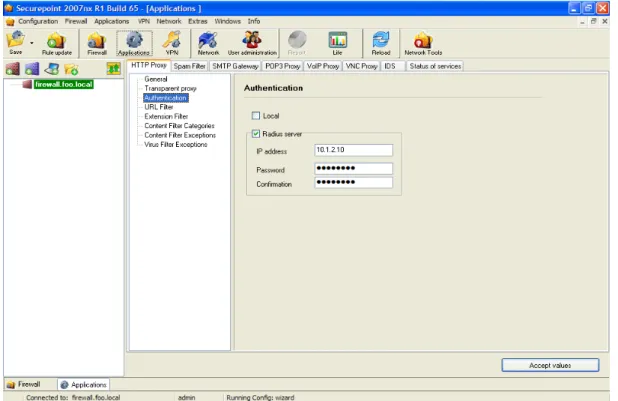This screenshot has width=618, height=401.
Task: Switch to Status of services tab
Action: click(x=435, y=66)
